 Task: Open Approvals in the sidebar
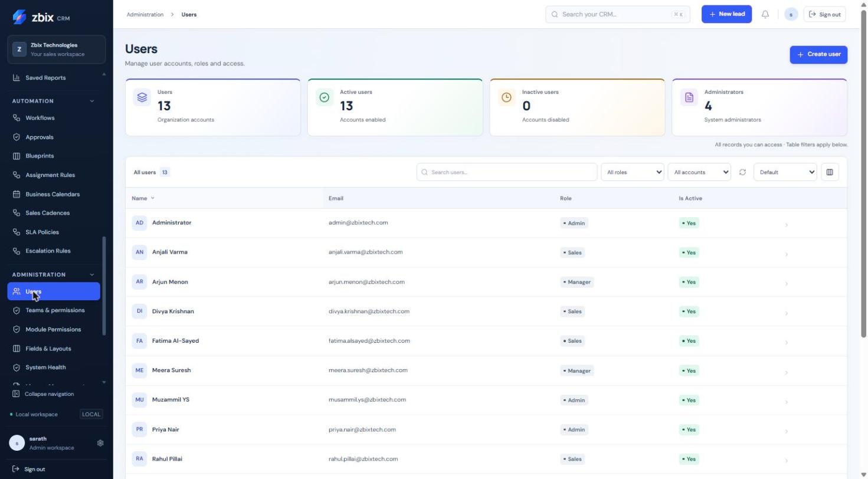click(x=54, y=137)
